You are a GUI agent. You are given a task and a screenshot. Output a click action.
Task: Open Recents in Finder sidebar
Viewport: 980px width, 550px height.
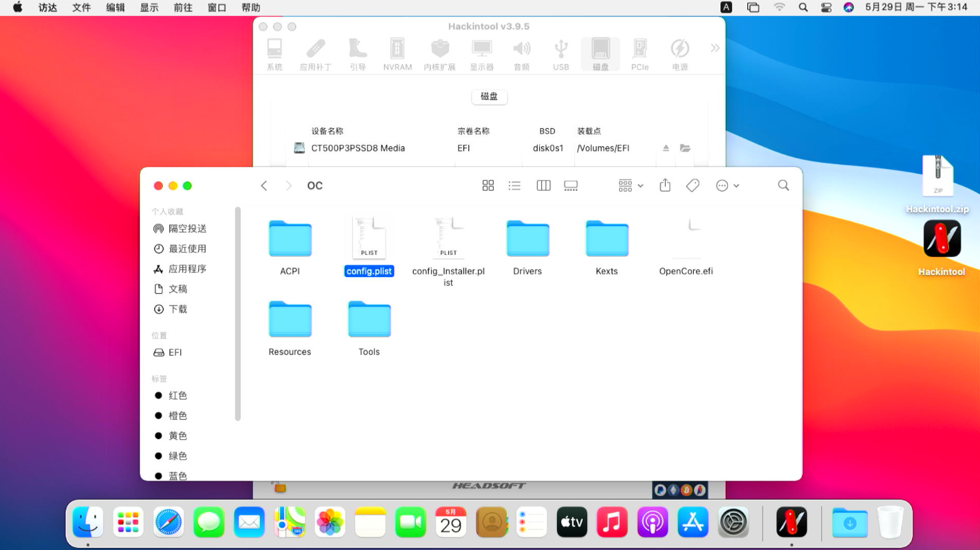180,248
